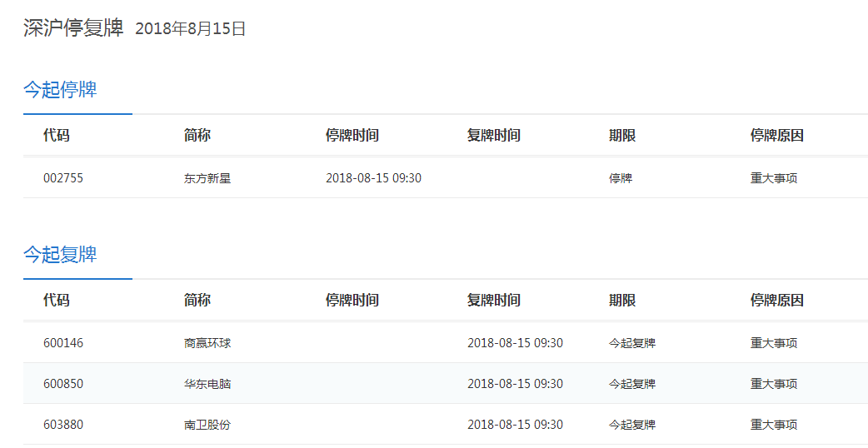The image size is (868, 448).
Task: Click stock code 600850
Action: (x=63, y=384)
